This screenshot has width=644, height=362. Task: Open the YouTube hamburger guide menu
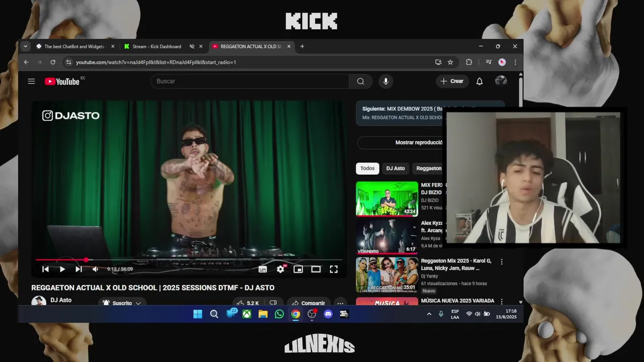click(31, 81)
